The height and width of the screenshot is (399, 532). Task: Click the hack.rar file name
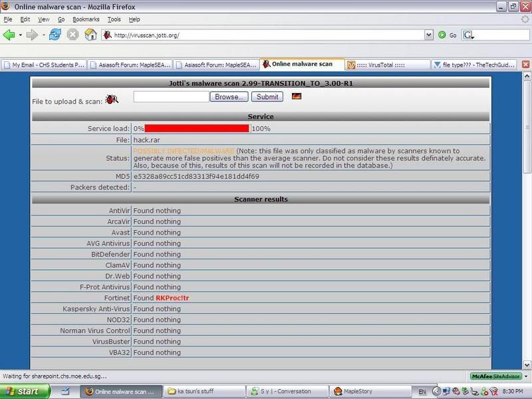pyautogui.click(x=146, y=140)
